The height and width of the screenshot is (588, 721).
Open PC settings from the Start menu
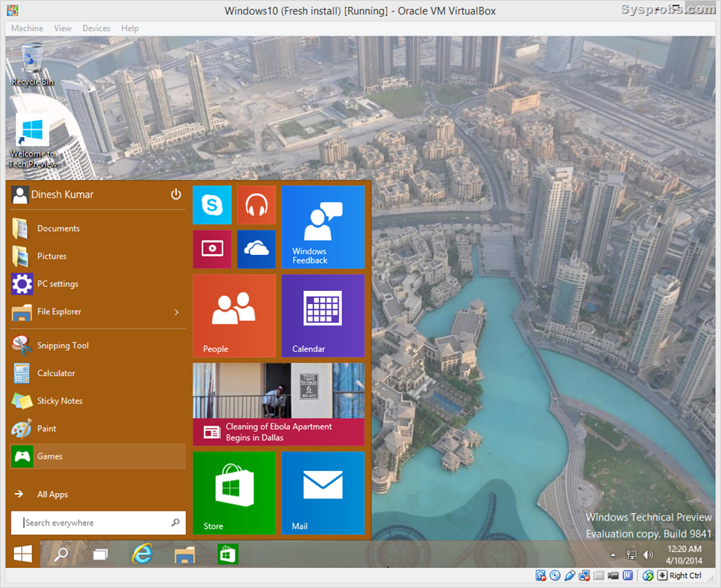pyautogui.click(x=59, y=284)
